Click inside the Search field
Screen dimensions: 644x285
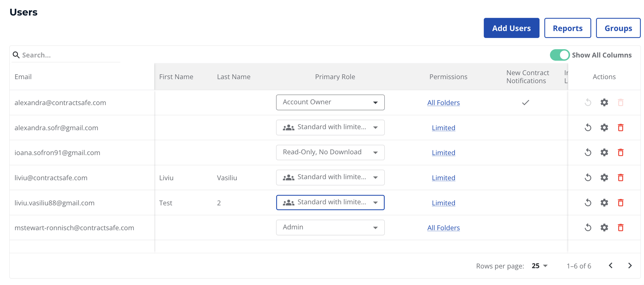pyautogui.click(x=62, y=55)
